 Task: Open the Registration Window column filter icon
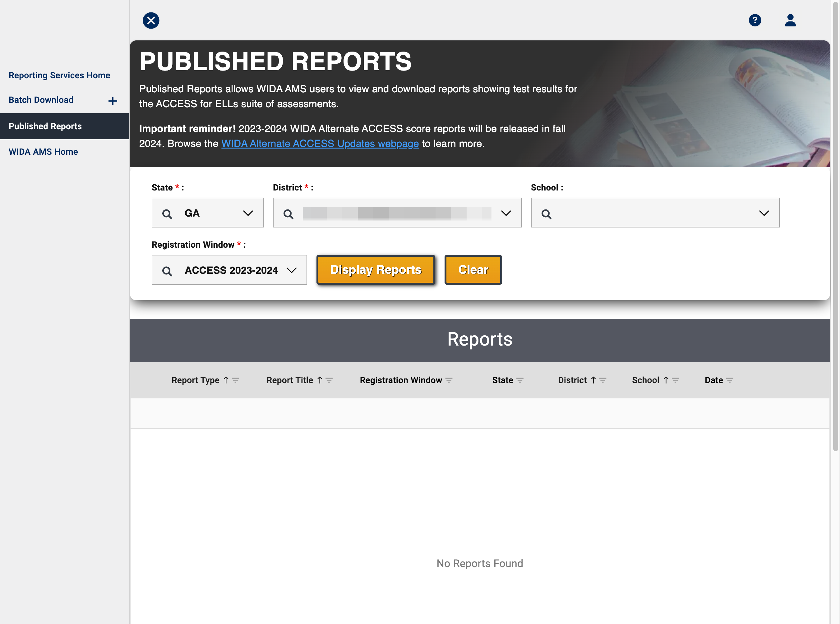[449, 380]
